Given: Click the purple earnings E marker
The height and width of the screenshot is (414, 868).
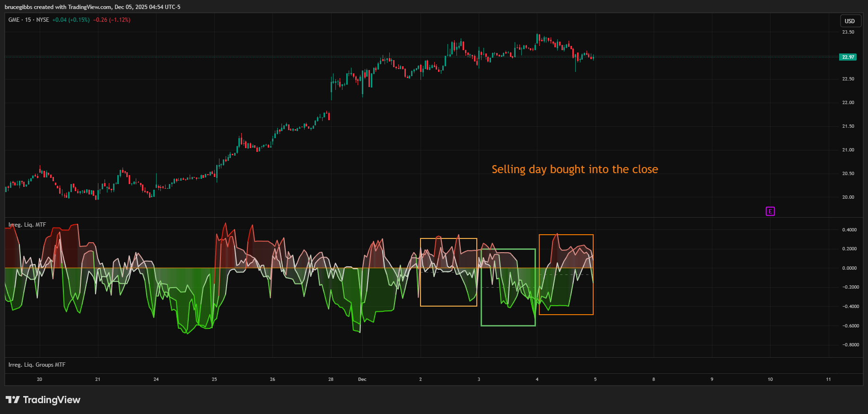Looking at the screenshot, I should (x=770, y=211).
